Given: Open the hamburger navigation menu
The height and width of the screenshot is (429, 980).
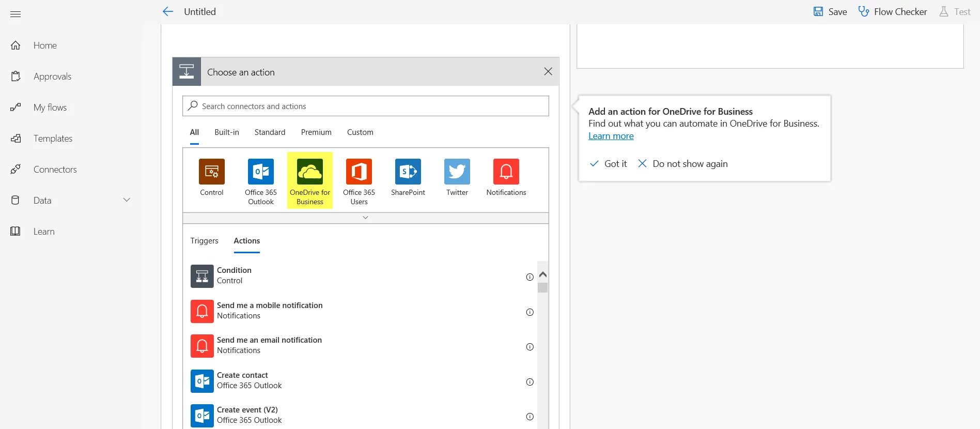Looking at the screenshot, I should pos(15,14).
